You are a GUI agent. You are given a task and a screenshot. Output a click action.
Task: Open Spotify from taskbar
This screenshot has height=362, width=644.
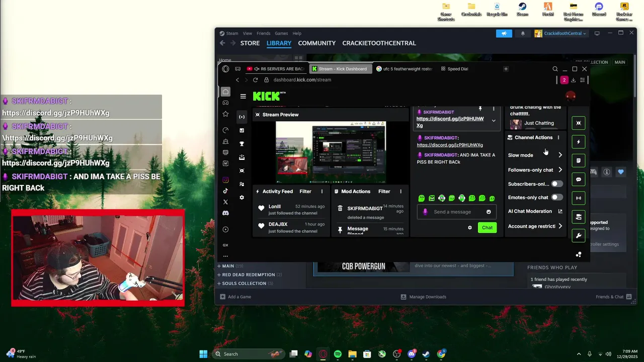pyautogui.click(x=338, y=354)
